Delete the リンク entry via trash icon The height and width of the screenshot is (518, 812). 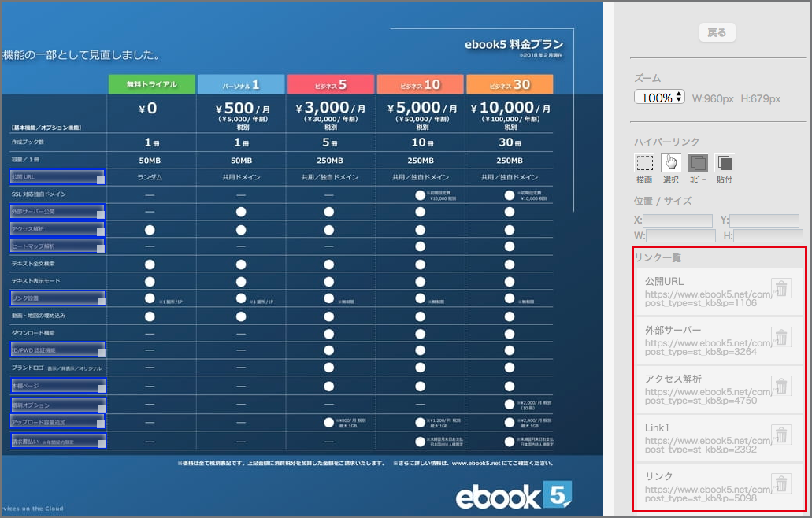pyautogui.click(x=781, y=484)
